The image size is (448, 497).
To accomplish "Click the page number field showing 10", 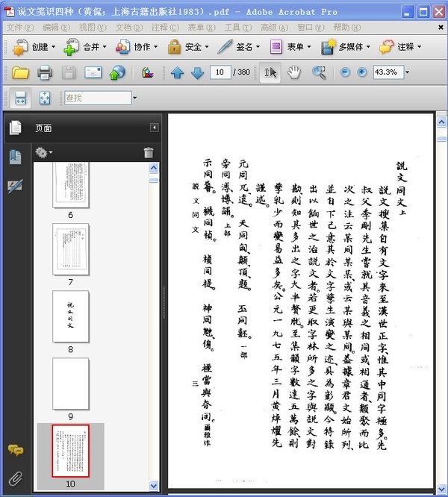I will point(220,72).
